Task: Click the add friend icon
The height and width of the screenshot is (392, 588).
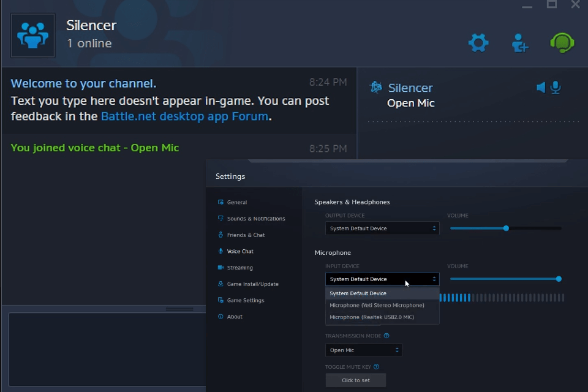Action: point(519,42)
